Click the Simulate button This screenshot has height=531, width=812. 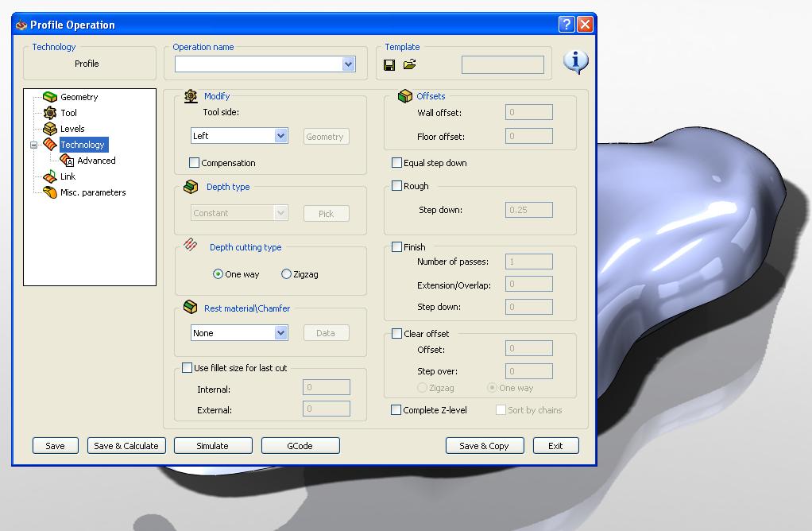213,445
